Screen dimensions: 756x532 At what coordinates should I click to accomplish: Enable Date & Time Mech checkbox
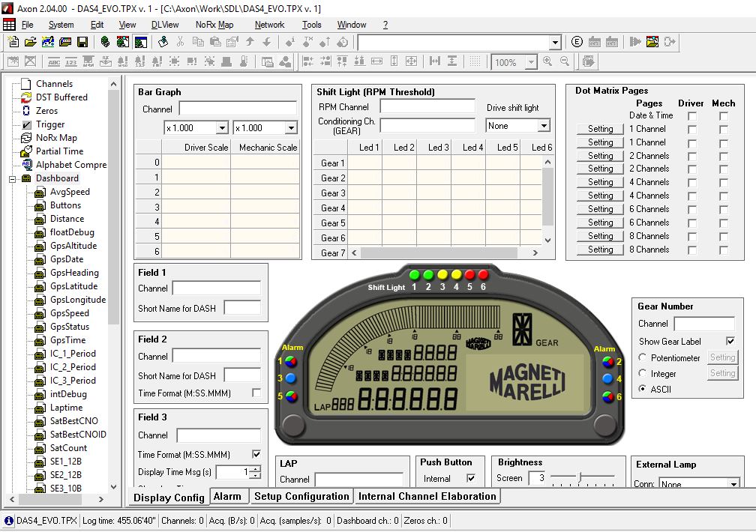724,116
